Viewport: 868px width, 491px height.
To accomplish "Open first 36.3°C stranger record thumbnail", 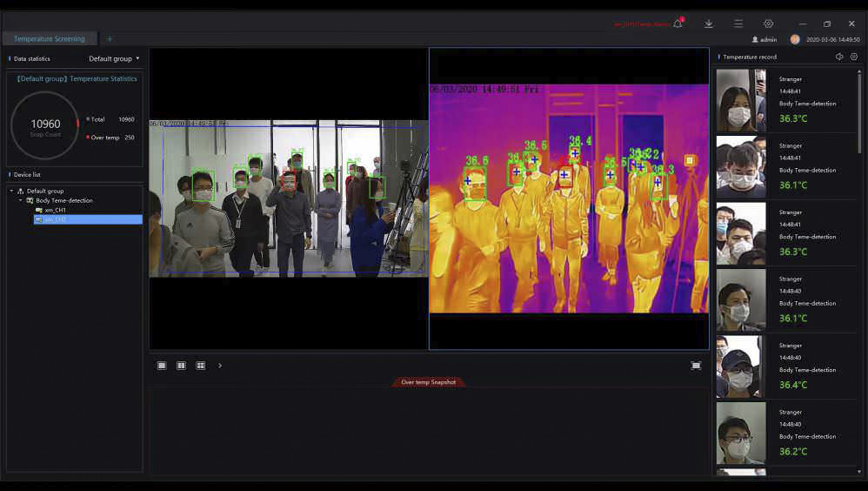I will click(741, 100).
